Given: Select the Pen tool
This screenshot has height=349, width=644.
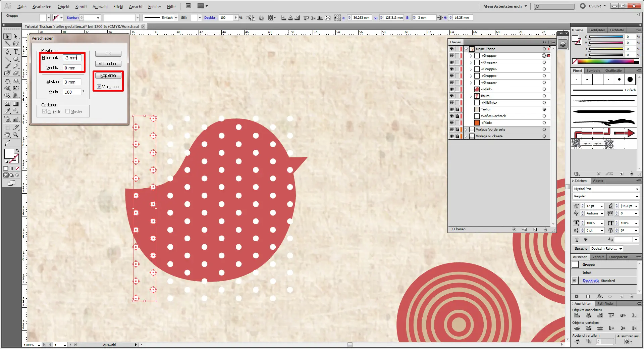Looking at the screenshot, I should 7,52.
